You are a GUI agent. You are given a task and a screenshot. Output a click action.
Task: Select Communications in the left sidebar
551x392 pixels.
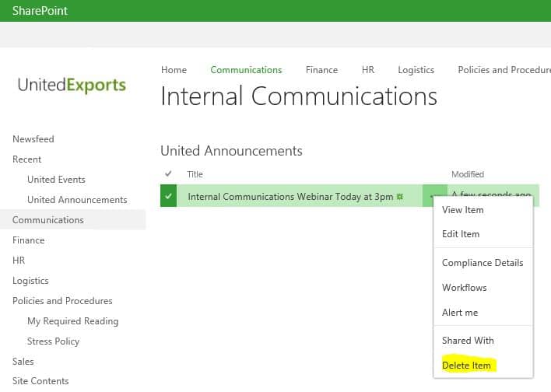(48, 220)
